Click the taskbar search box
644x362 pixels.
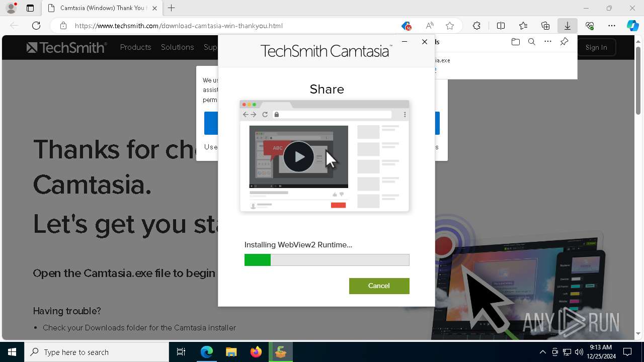click(x=97, y=352)
